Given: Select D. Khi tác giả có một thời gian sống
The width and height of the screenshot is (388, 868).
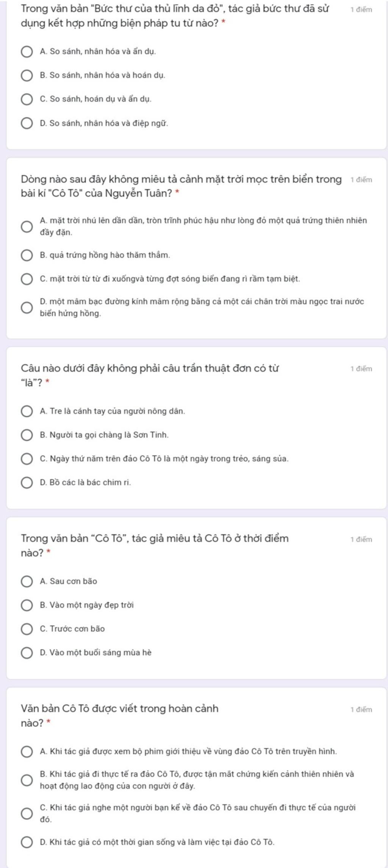Looking at the screenshot, I should click(x=27, y=842).
